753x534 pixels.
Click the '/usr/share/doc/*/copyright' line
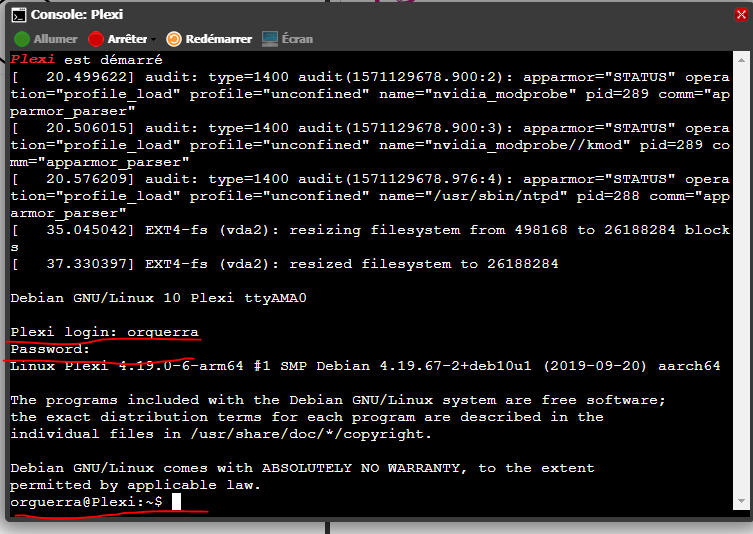point(221,434)
